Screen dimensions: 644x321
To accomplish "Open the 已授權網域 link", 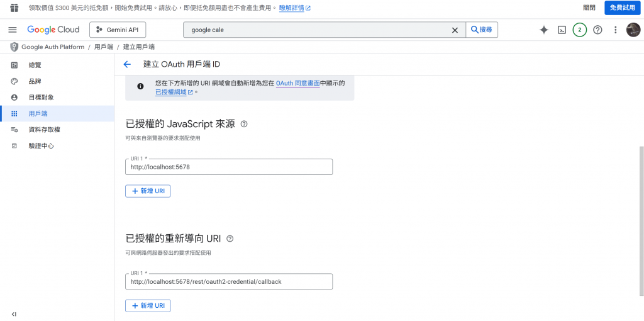I will (x=174, y=93).
